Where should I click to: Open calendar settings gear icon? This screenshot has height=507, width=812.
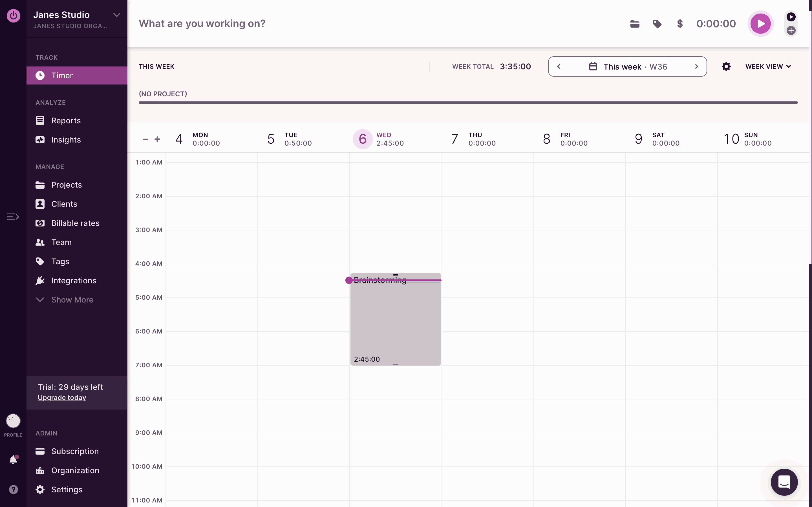click(726, 66)
